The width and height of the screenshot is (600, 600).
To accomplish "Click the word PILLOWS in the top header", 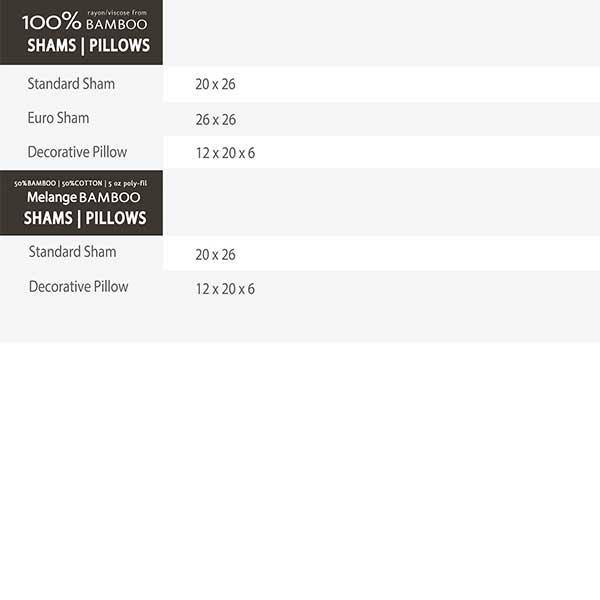I will [120, 46].
